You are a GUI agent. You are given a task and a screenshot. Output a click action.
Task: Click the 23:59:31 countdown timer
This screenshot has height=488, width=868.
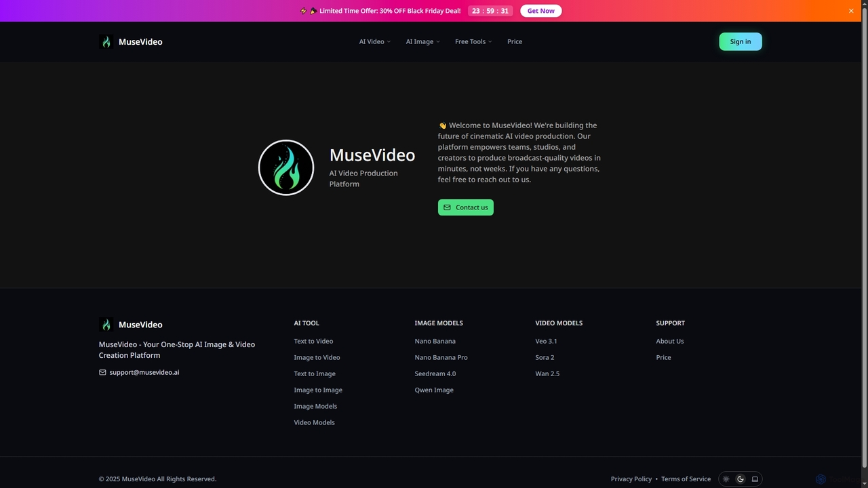coord(490,11)
